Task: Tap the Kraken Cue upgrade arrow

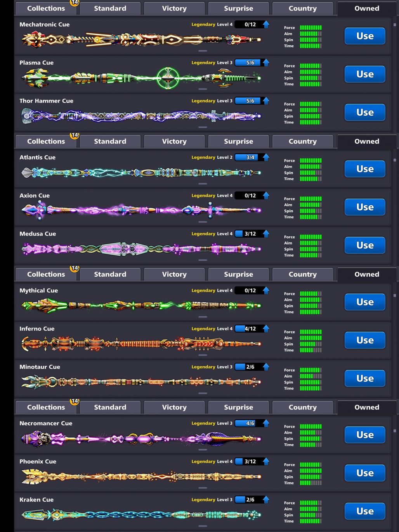Action: [266, 500]
